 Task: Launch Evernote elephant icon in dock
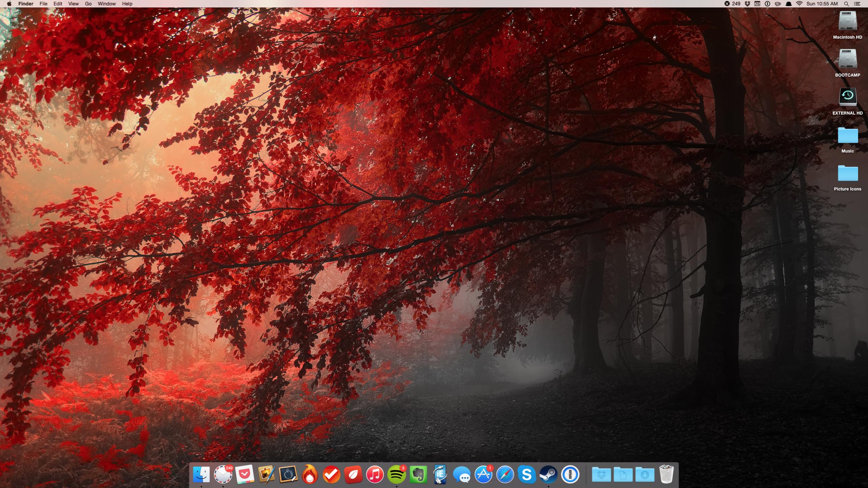click(418, 474)
